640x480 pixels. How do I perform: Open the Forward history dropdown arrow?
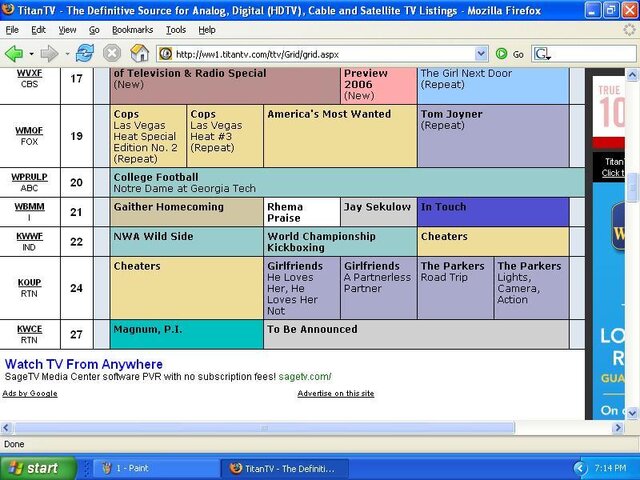click(67, 54)
